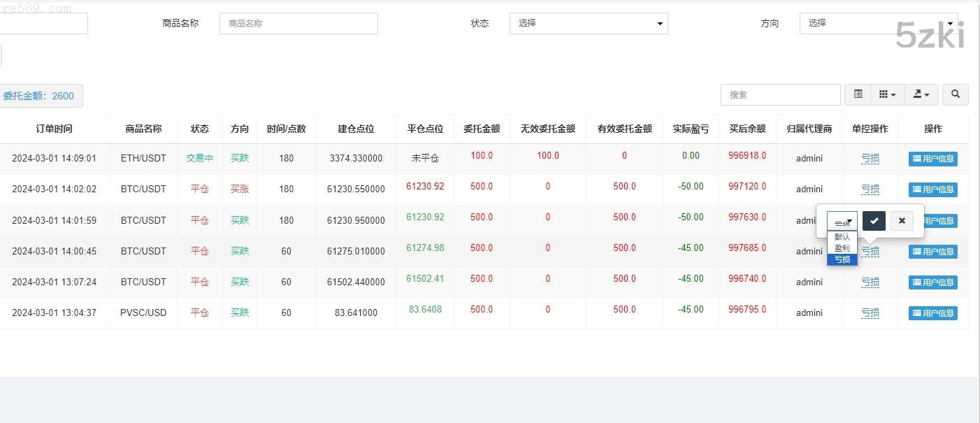Choose 盈利 in the open dropdown list

842,248
